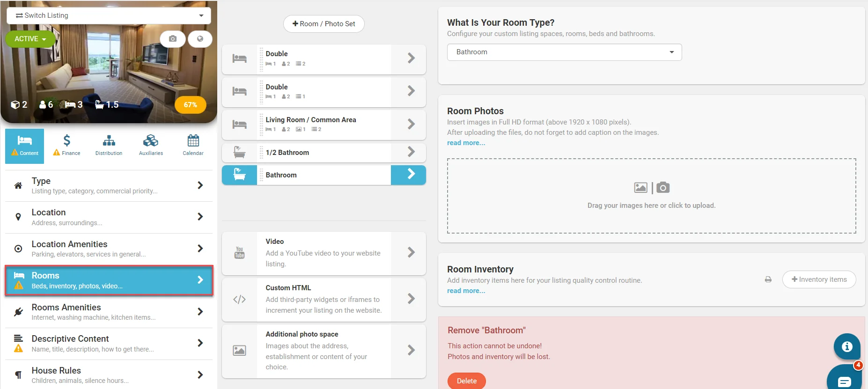
Task: Click the Room / Photo Set button
Action: (x=324, y=24)
